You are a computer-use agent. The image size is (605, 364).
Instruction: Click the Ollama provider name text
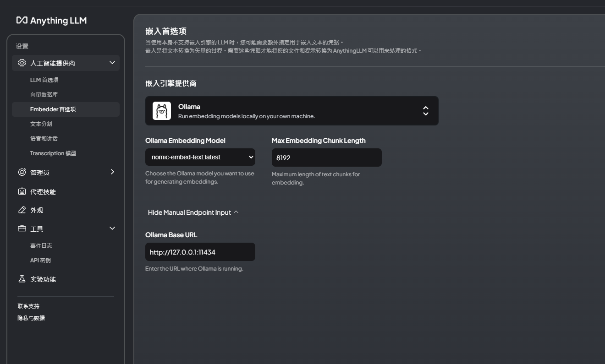pyautogui.click(x=189, y=107)
